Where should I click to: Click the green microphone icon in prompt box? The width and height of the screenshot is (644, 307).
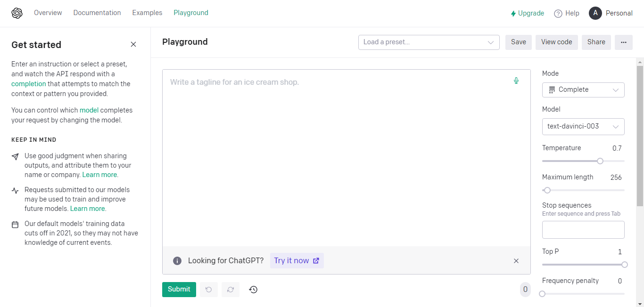coord(516,81)
